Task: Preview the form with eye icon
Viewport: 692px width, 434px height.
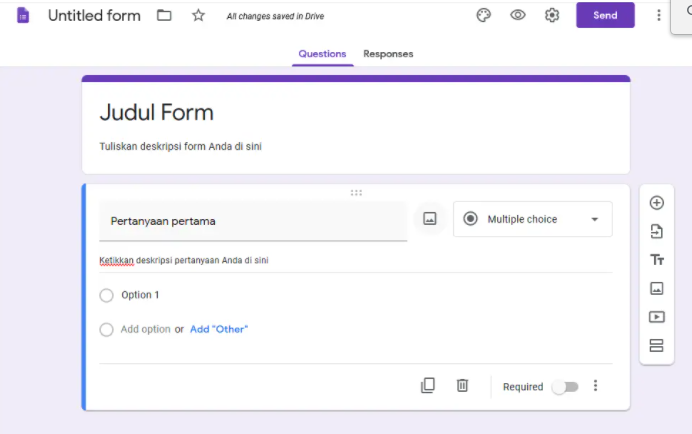Action: click(x=518, y=15)
